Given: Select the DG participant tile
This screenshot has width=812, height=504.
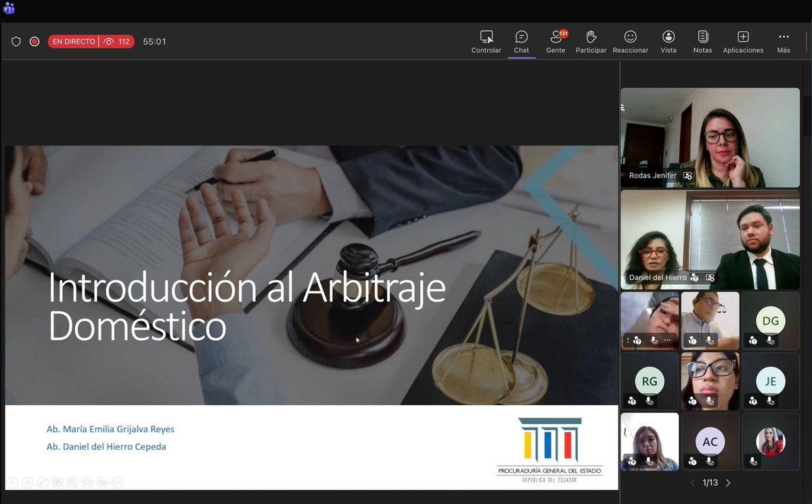Looking at the screenshot, I should 771,321.
